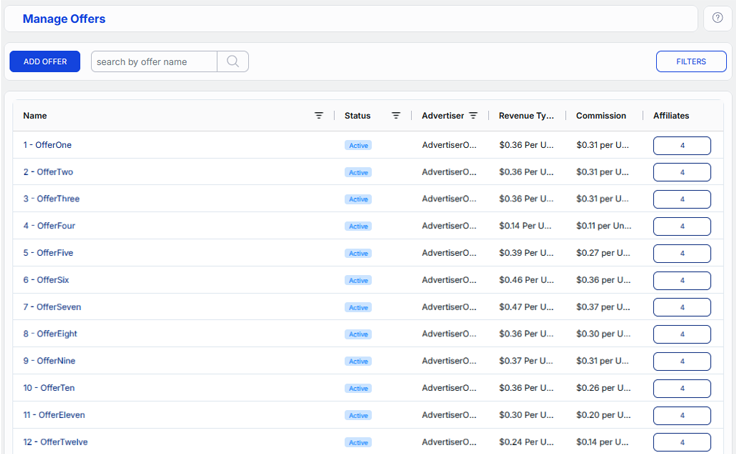Viewport: 738px width, 455px height.
Task: Click affiliates count button for OfferFive
Action: click(x=682, y=253)
